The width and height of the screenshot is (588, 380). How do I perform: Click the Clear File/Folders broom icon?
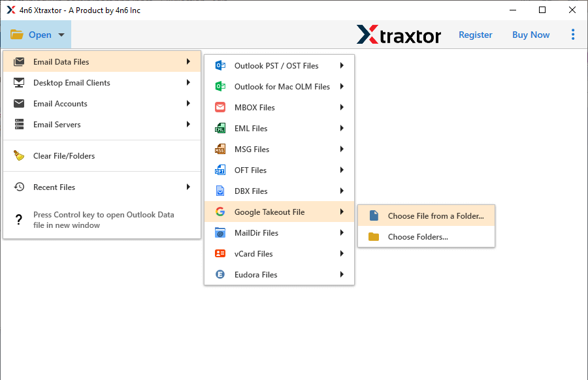[x=20, y=155]
